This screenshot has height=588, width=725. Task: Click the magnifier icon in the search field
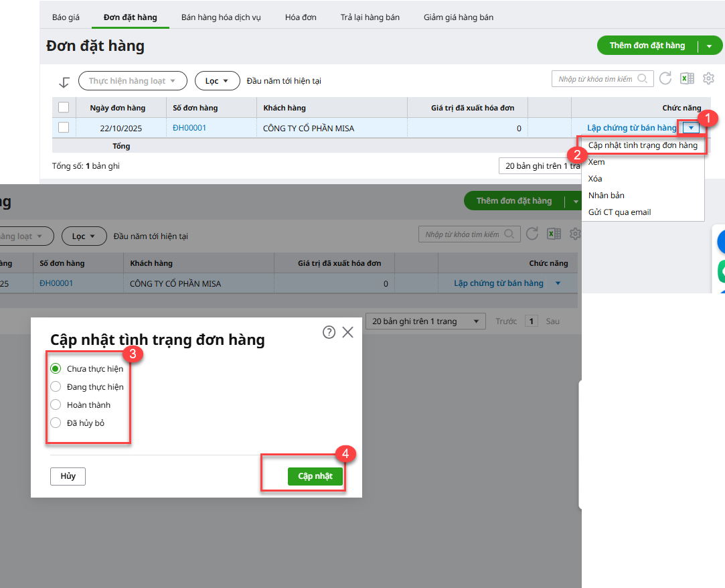(643, 79)
